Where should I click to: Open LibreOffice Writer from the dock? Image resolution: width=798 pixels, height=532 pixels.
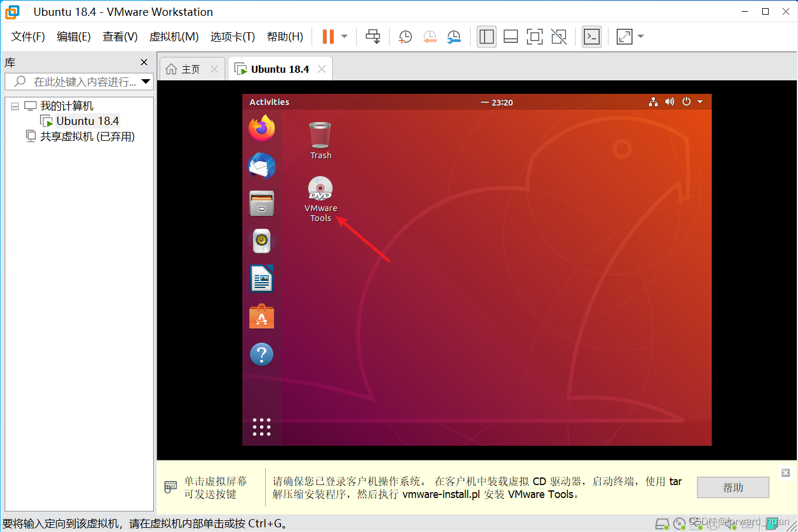click(x=262, y=279)
